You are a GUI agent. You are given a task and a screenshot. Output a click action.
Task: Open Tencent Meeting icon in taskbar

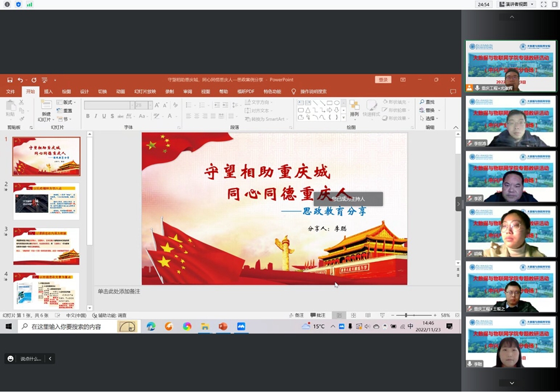(x=241, y=326)
